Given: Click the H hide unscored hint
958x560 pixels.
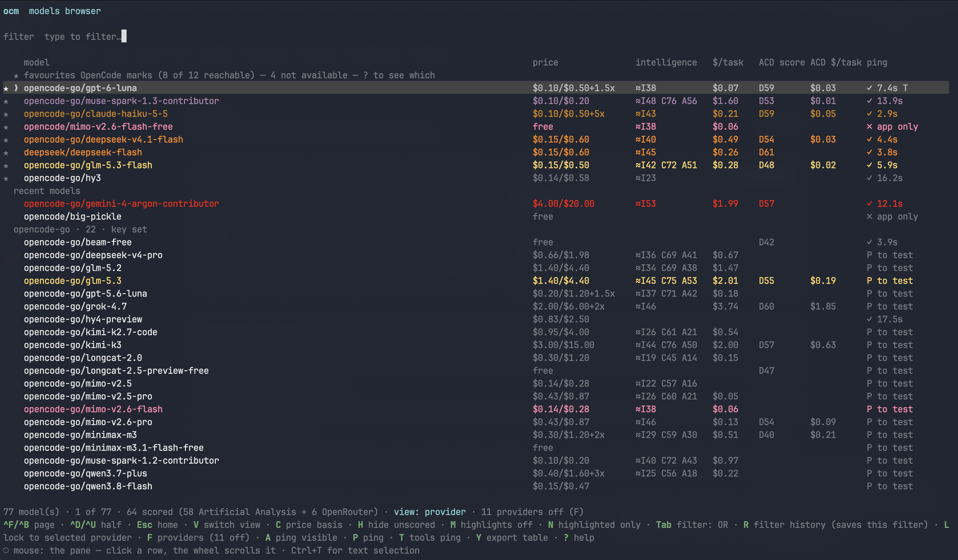Looking at the screenshot, I should coord(396,525).
